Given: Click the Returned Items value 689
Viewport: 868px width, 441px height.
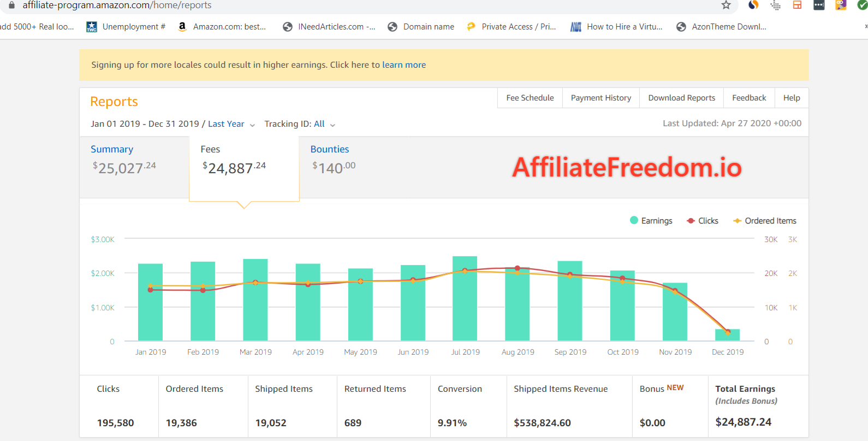Looking at the screenshot, I should 353,423.
